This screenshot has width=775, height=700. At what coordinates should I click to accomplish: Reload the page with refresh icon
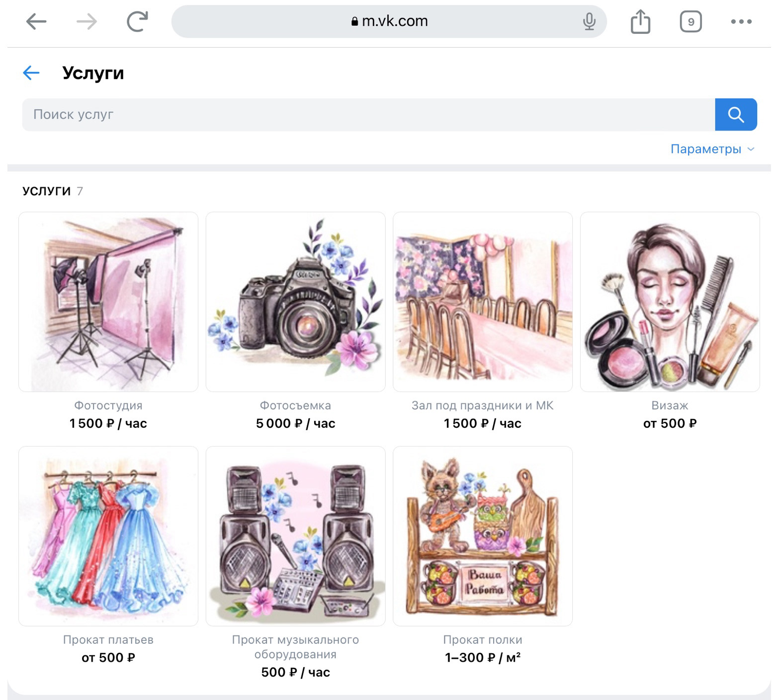[x=137, y=21]
